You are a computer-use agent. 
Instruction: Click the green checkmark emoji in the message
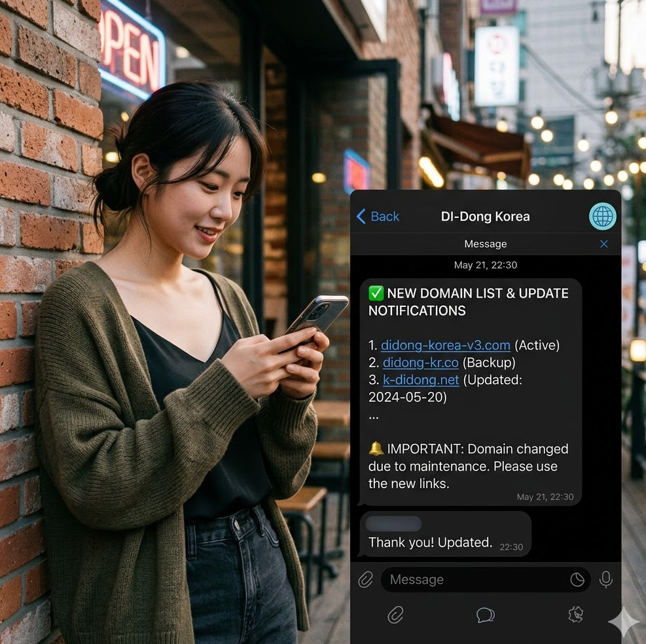(x=376, y=293)
